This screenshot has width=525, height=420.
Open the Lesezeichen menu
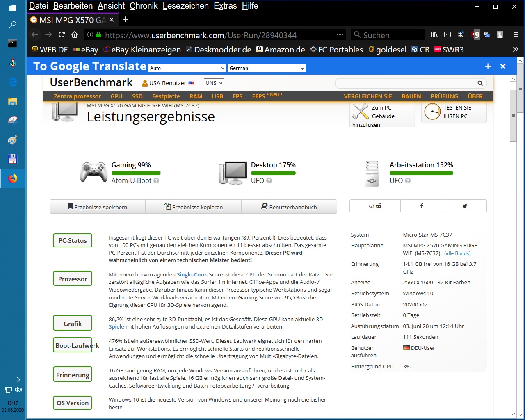(185, 6)
